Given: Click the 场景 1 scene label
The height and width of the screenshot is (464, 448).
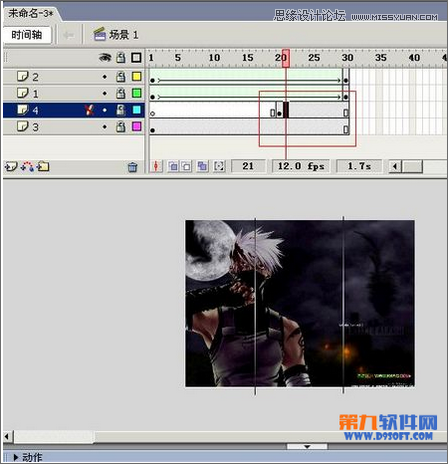Looking at the screenshot, I should (x=124, y=35).
